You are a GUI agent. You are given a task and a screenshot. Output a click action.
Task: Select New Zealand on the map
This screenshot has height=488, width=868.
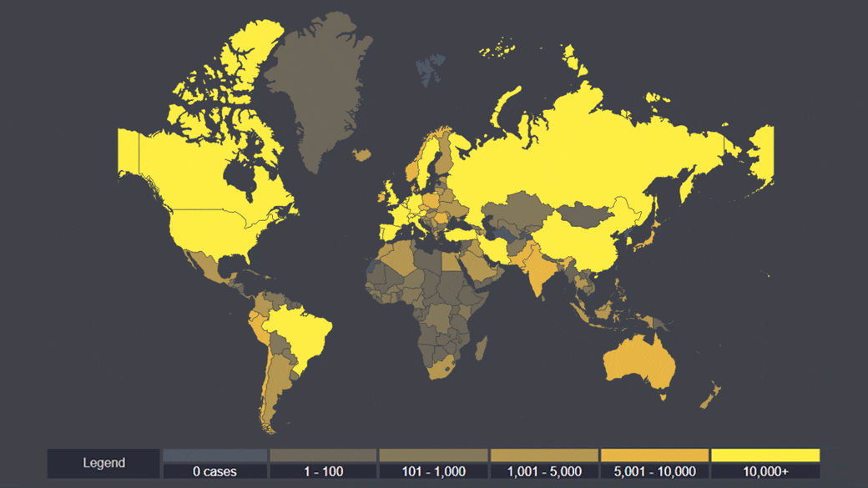[711, 395]
